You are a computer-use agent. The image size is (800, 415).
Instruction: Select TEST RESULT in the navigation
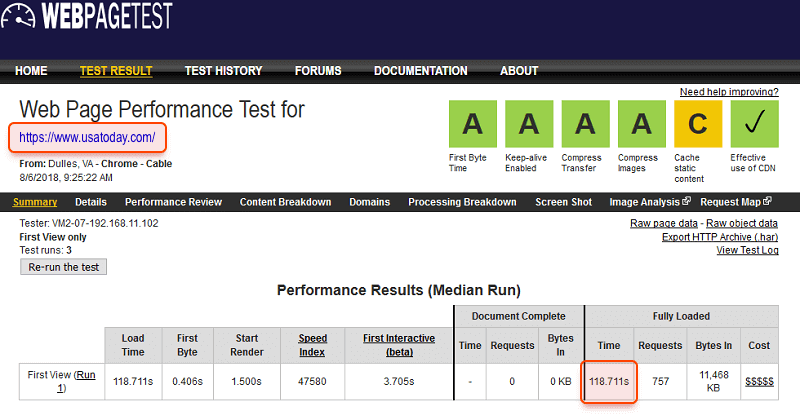(x=116, y=71)
